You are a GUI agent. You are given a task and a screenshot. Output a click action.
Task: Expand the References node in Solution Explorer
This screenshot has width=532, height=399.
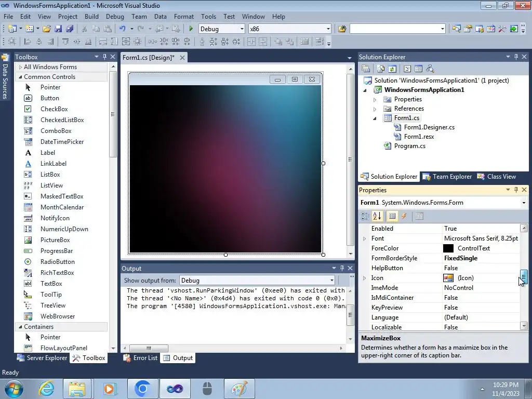[375, 109]
